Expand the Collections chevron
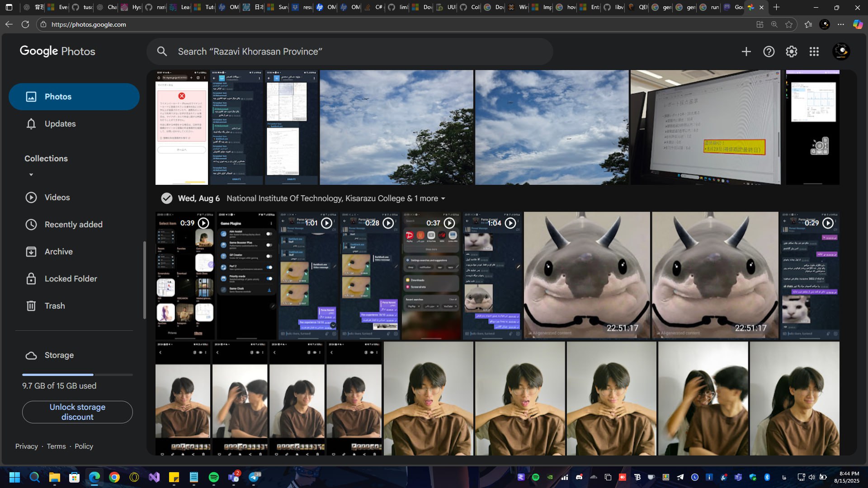This screenshot has width=868, height=488. coord(31,174)
